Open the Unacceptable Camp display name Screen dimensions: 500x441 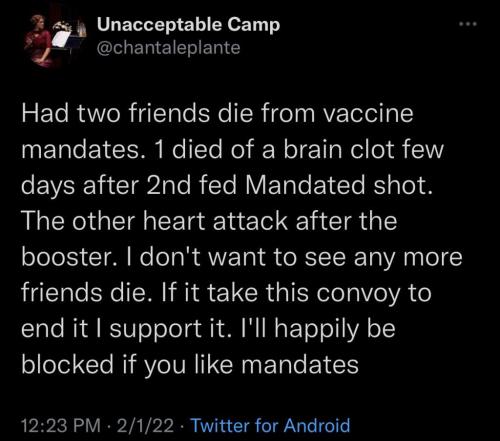click(188, 25)
